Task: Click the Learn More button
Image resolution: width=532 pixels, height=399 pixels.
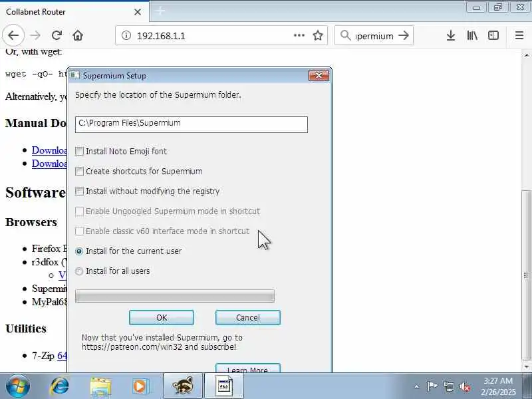Action: pos(247,368)
